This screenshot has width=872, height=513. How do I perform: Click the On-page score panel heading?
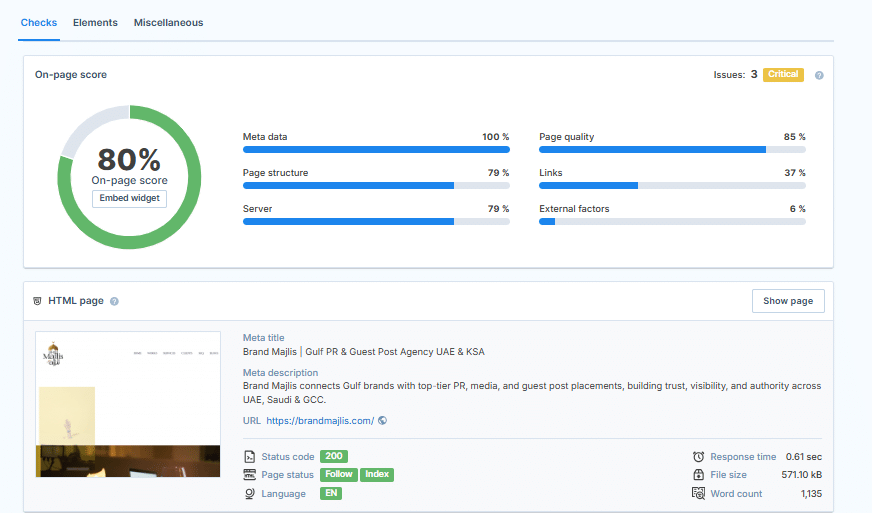coord(71,75)
